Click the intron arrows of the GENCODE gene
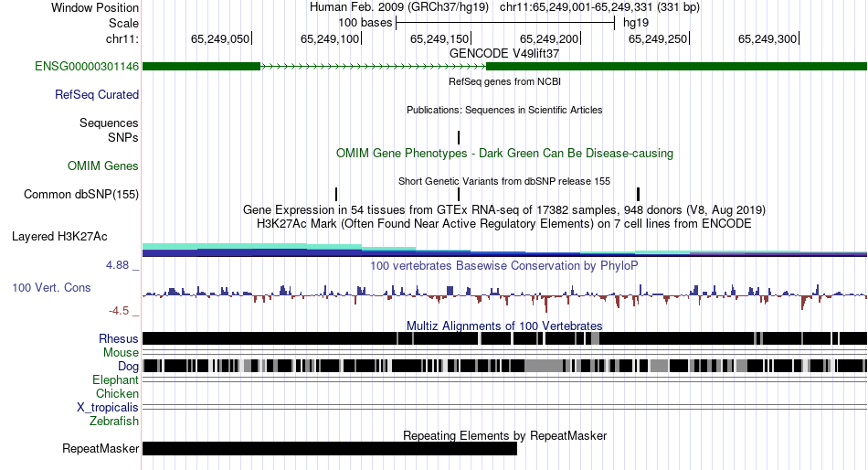The image size is (868, 470). (373, 67)
